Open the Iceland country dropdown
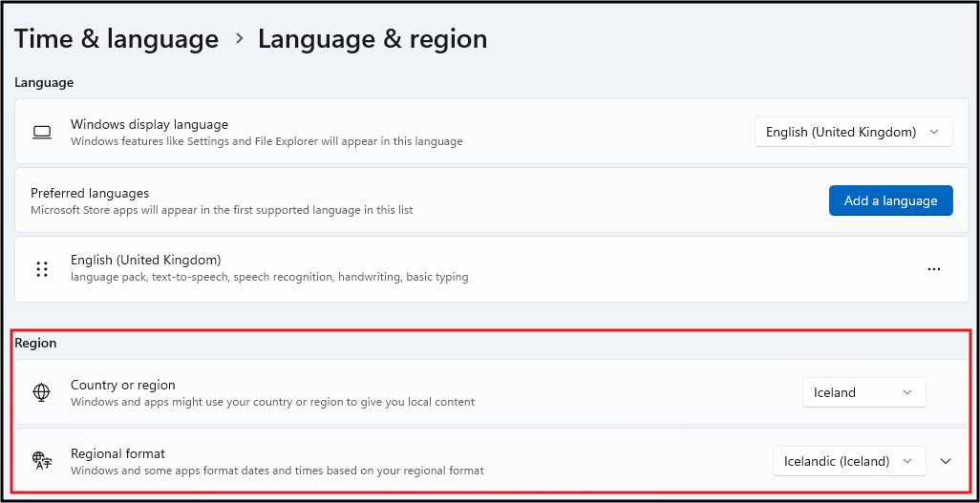This screenshot has height=503, width=980. coord(863,392)
